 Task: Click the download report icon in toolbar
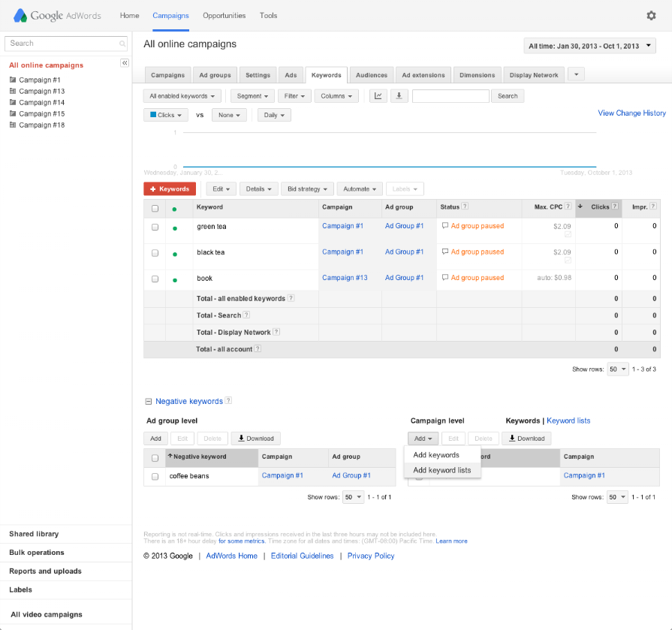click(399, 96)
